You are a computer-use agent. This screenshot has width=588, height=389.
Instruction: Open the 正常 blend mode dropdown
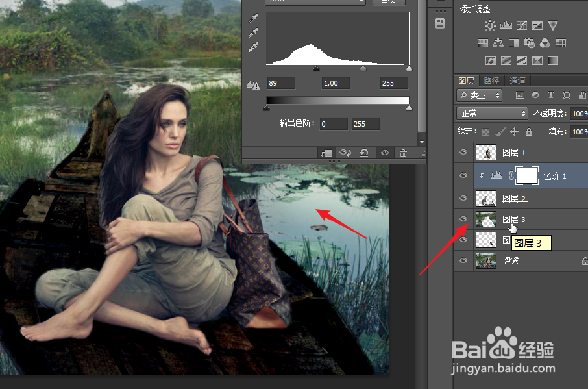(492, 113)
